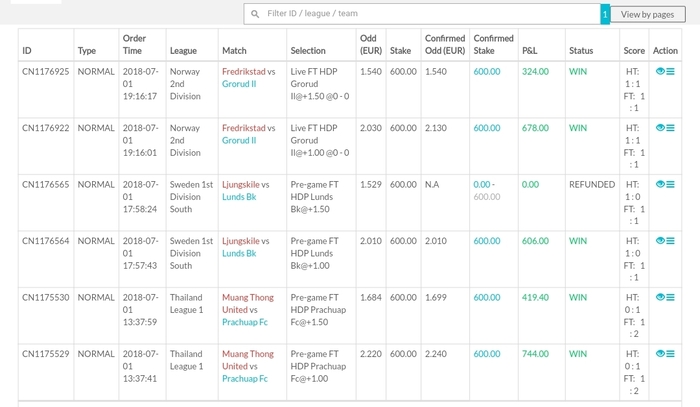Viewport: 700px width, 407px height.
Task: Click the Ljungskile link in CN1176564 row
Action: pos(241,241)
